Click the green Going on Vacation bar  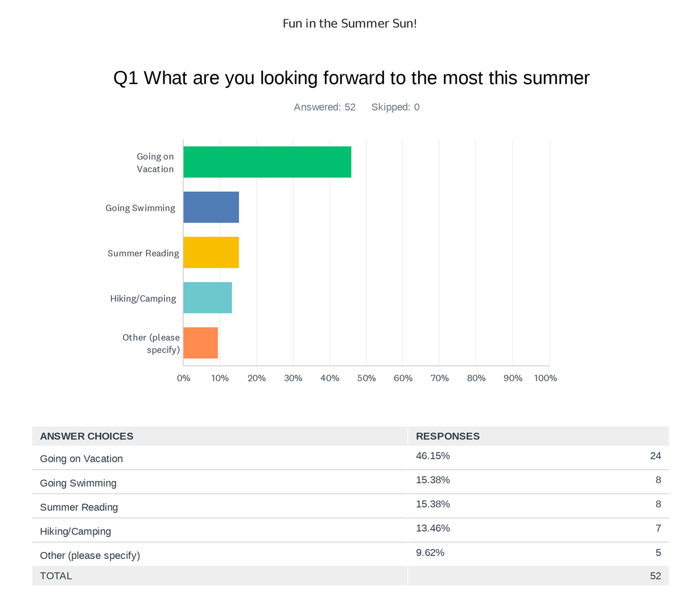pos(267,162)
